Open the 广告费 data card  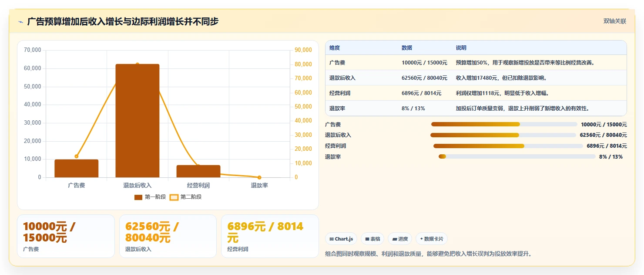pyautogui.click(x=66, y=236)
